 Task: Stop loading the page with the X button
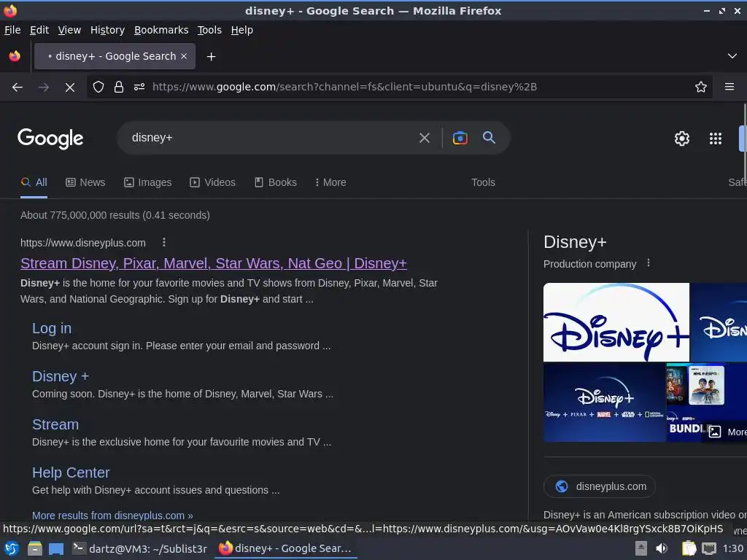pyautogui.click(x=69, y=87)
